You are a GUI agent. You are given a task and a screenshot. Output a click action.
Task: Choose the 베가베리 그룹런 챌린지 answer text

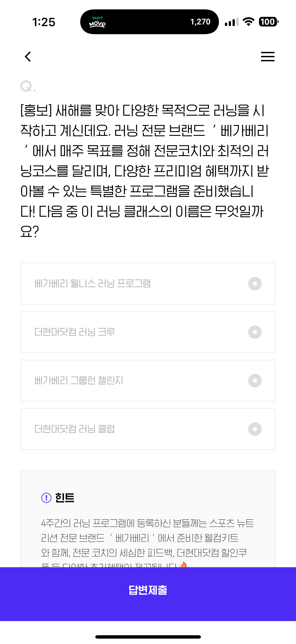click(x=79, y=381)
